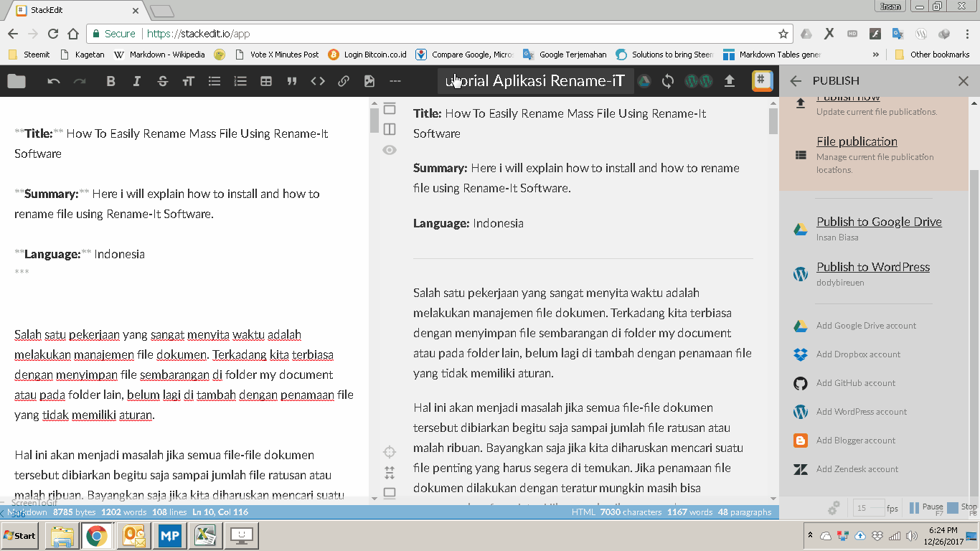
Task: Open the file explorer folder icon
Action: click(17, 81)
